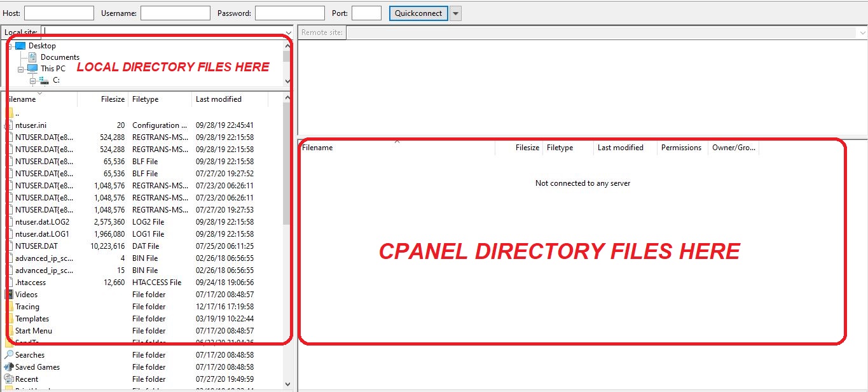Click the Tracing folder icon
Screen dimensions: 868x392
point(10,307)
